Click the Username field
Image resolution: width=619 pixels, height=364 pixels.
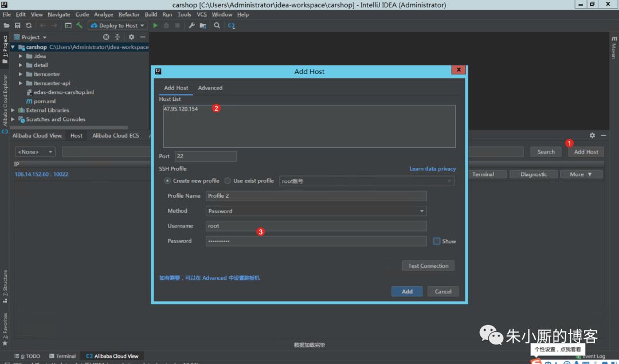point(316,226)
